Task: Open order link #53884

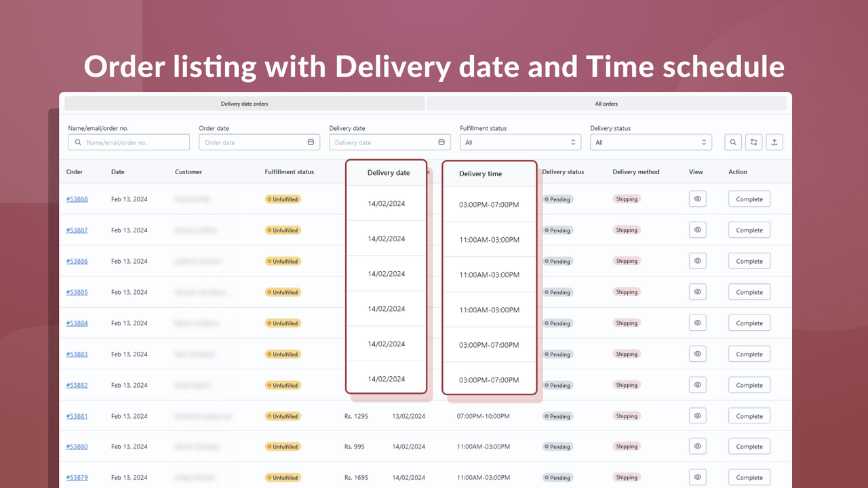Action: (x=77, y=323)
